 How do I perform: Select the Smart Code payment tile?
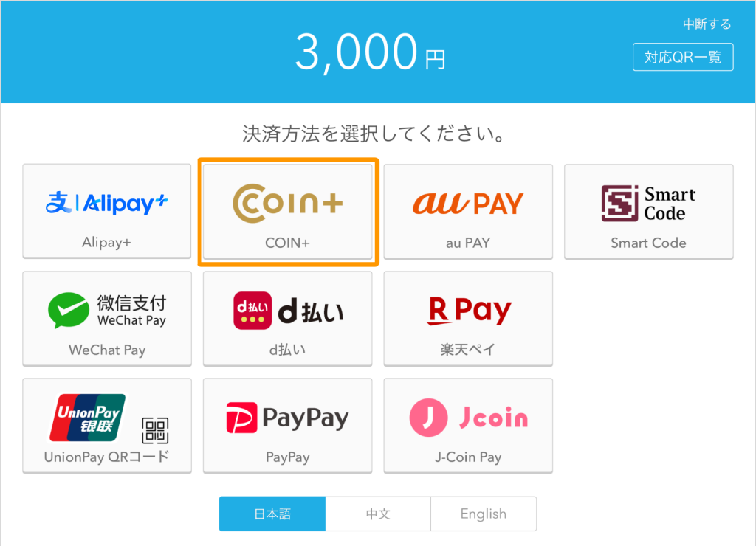649,211
